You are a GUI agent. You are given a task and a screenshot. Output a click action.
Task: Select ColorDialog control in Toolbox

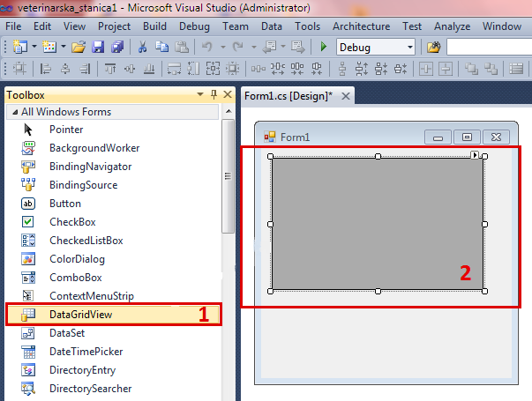77,259
